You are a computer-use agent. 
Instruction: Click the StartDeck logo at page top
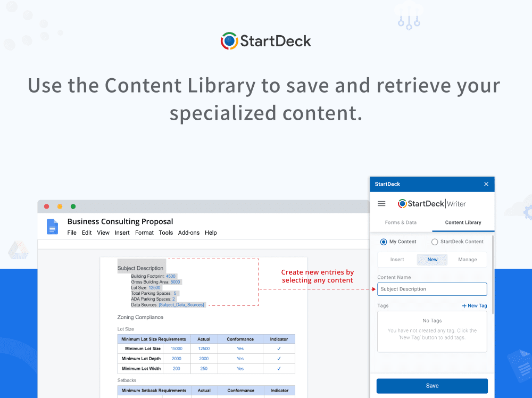265,41
